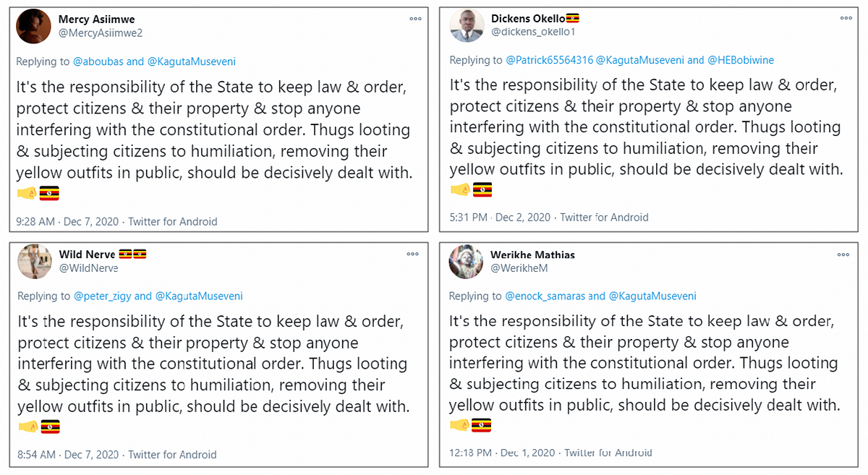View Werikhe Mathias's profile avatar
Image resolution: width=868 pixels, height=475 pixels.
[x=466, y=262]
